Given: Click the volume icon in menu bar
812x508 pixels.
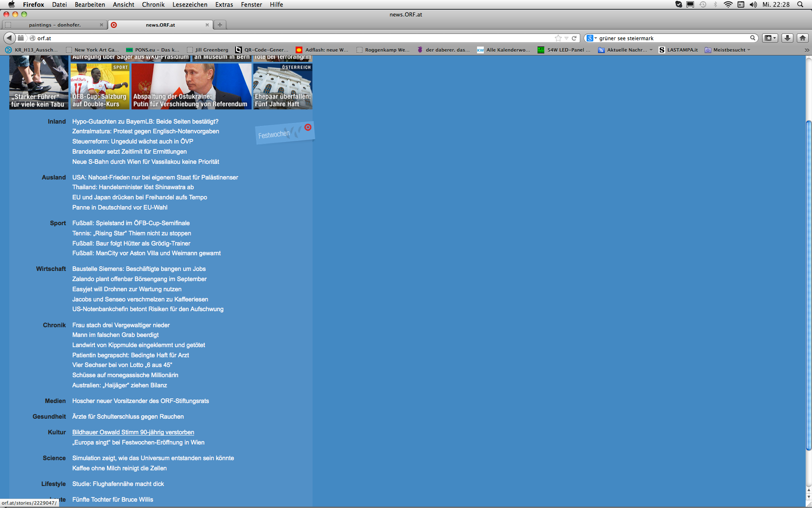Looking at the screenshot, I should click(753, 4).
